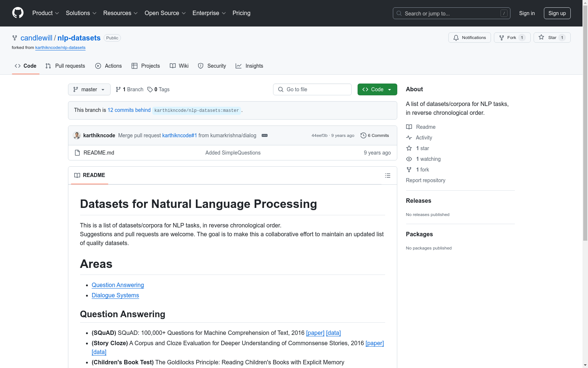Click the karthikncode author name

pyautogui.click(x=99, y=135)
